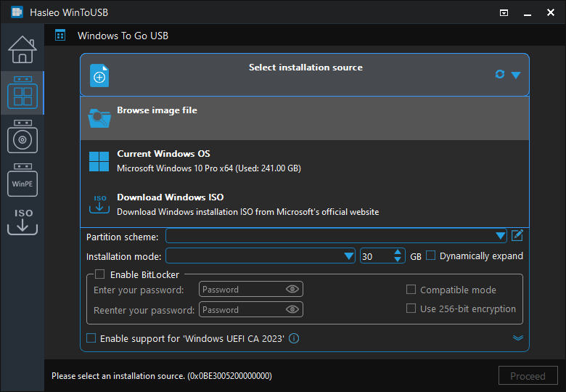566x392 pixels.
Task: Click the Windows logo for Current OS
Action: 99,161
